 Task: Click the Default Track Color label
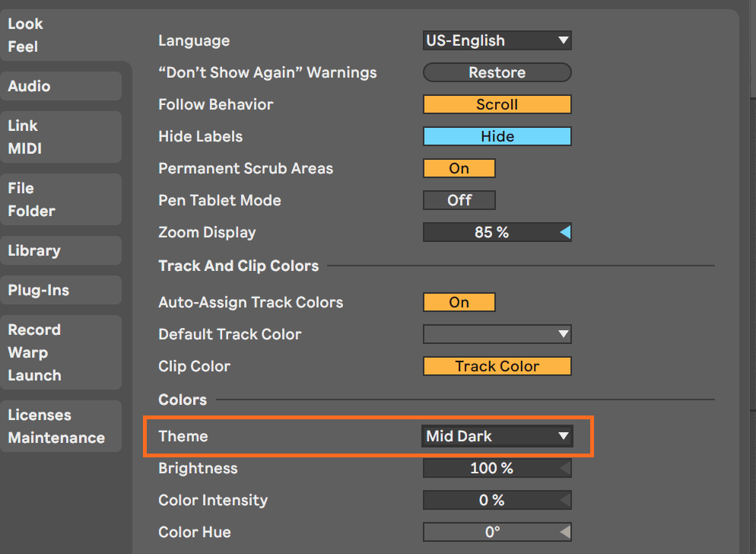[x=230, y=334]
